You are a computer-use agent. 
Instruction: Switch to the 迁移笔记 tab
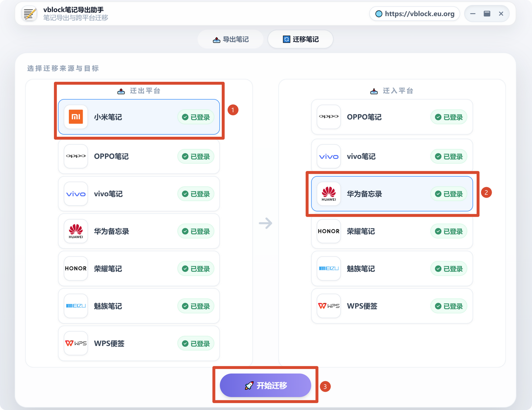click(300, 39)
